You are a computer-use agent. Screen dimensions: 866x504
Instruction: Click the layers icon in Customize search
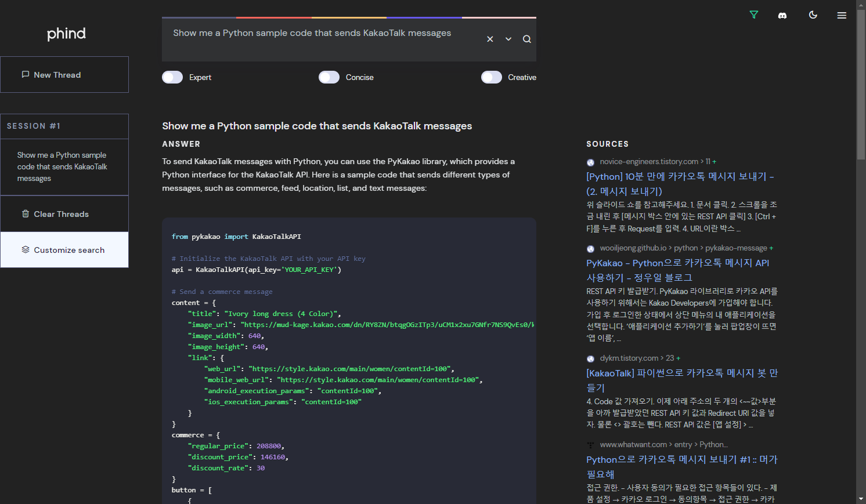(26, 249)
